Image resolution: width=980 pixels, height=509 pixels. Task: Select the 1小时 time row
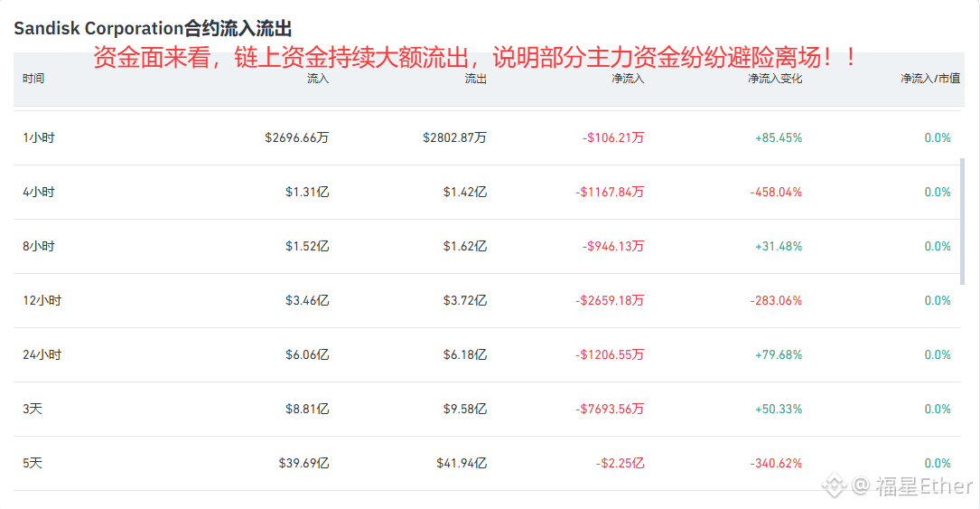pyautogui.click(x=487, y=137)
